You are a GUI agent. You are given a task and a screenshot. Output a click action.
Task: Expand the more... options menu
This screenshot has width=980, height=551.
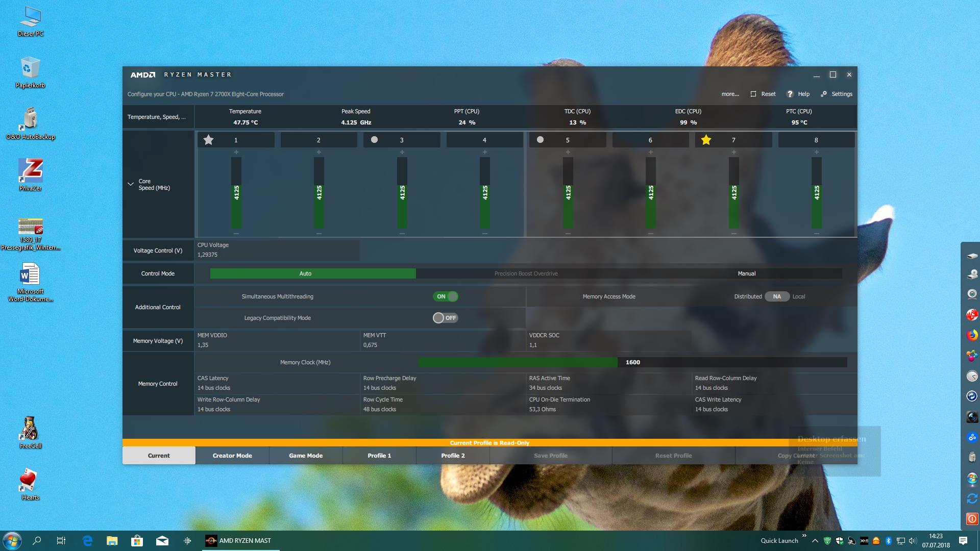click(730, 94)
